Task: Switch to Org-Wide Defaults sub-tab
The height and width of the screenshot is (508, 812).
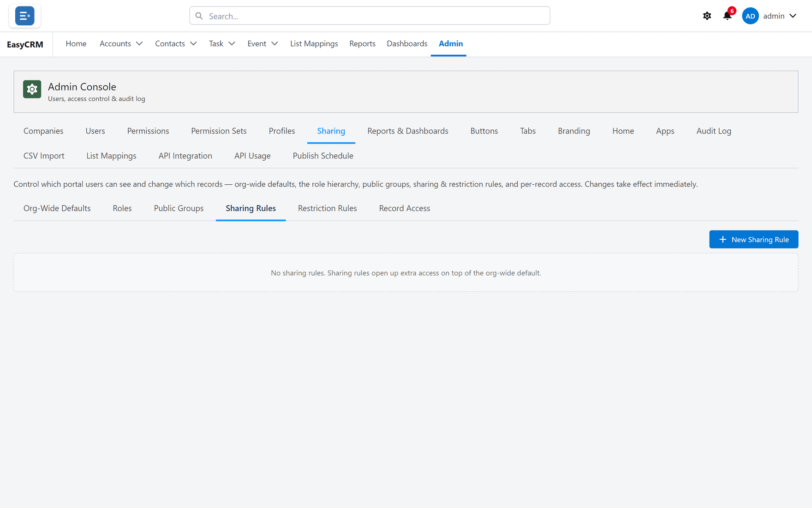Action: 57,208
